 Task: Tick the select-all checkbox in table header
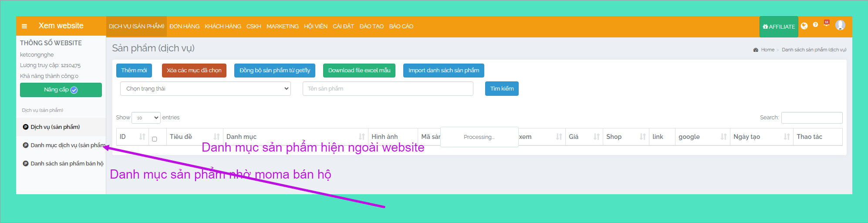[155, 139]
